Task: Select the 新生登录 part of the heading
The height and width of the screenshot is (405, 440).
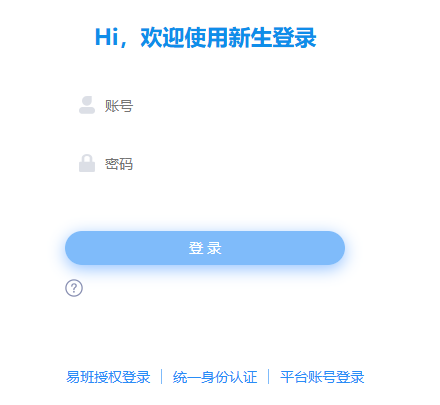Action: (x=272, y=37)
